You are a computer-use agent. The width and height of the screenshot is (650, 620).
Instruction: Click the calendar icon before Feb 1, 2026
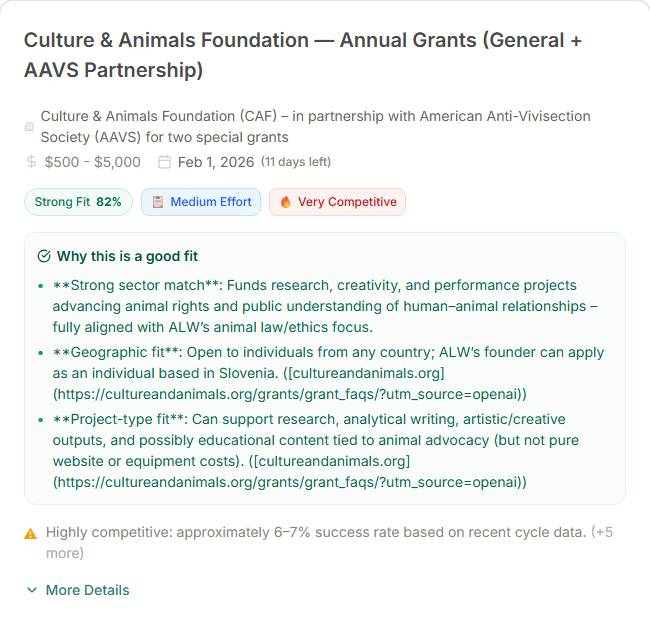coord(165,162)
